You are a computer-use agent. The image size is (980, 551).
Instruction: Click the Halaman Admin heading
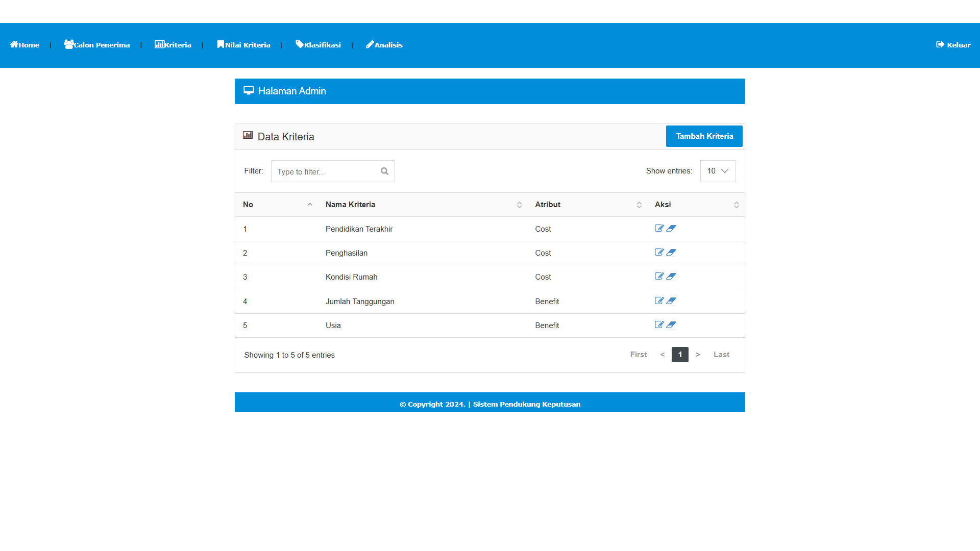click(292, 91)
